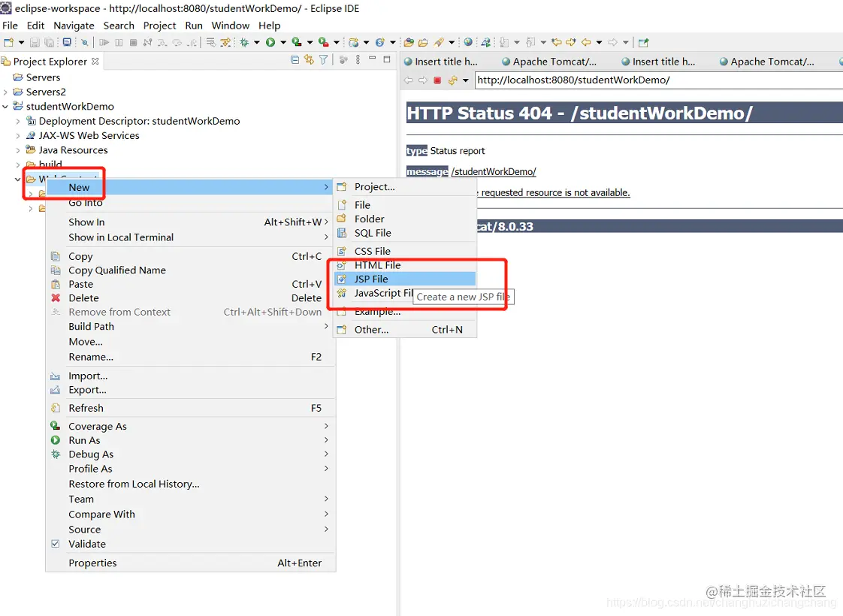Viewport: 843px width, 616px height.
Task: Click the Coverage launch icon
Action: click(x=296, y=42)
